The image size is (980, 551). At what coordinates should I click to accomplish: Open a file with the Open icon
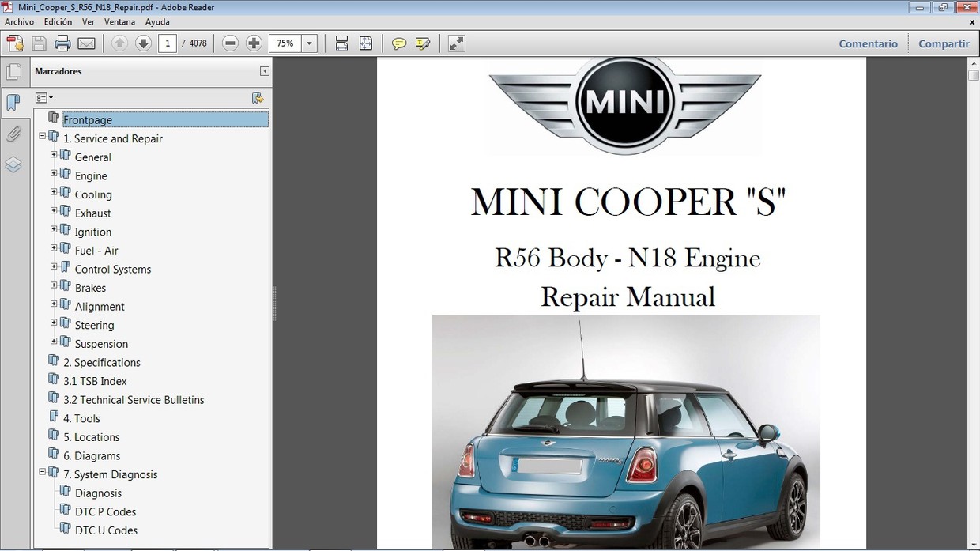(14, 43)
